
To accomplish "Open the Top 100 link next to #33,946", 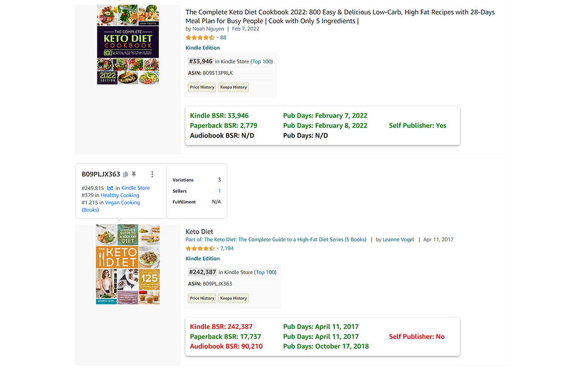I will pos(262,62).
